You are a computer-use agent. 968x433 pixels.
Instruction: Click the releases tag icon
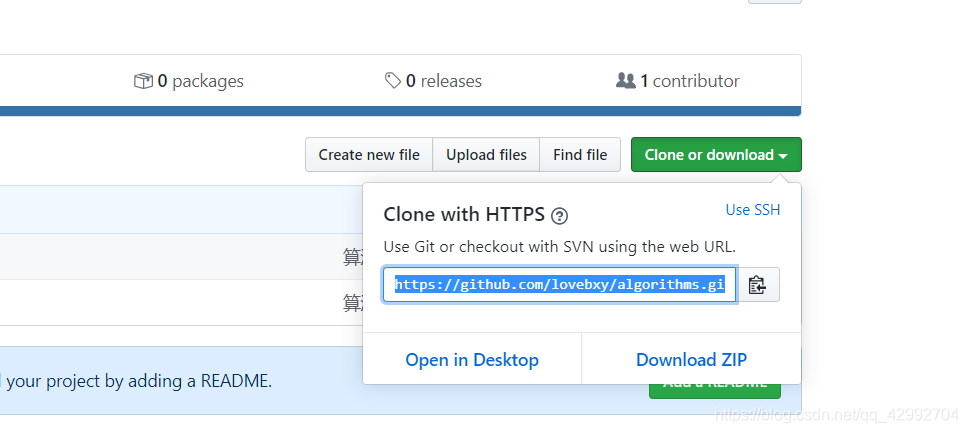(393, 80)
